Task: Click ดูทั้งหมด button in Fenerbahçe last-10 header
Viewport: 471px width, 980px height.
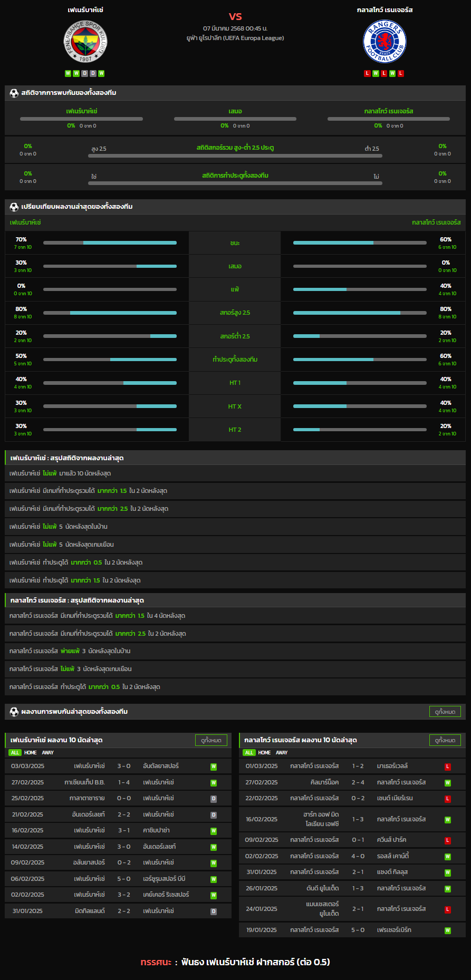Action: click(211, 740)
